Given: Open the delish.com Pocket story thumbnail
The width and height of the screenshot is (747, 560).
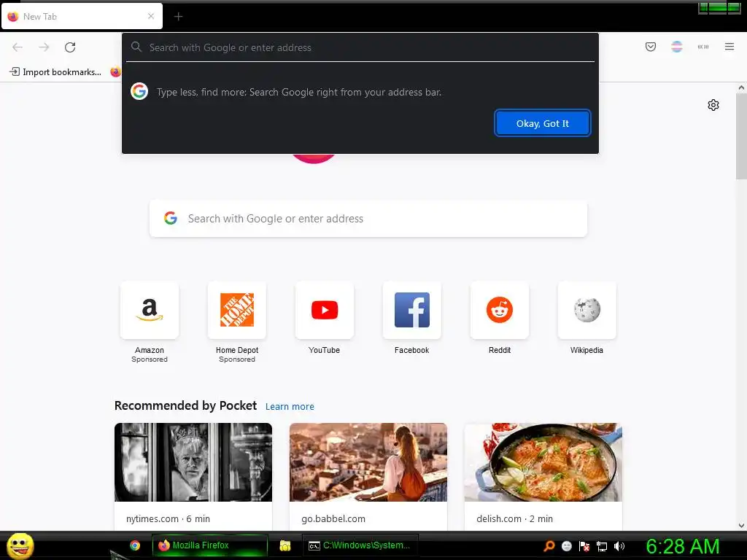Looking at the screenshot, I should (543, 462).
